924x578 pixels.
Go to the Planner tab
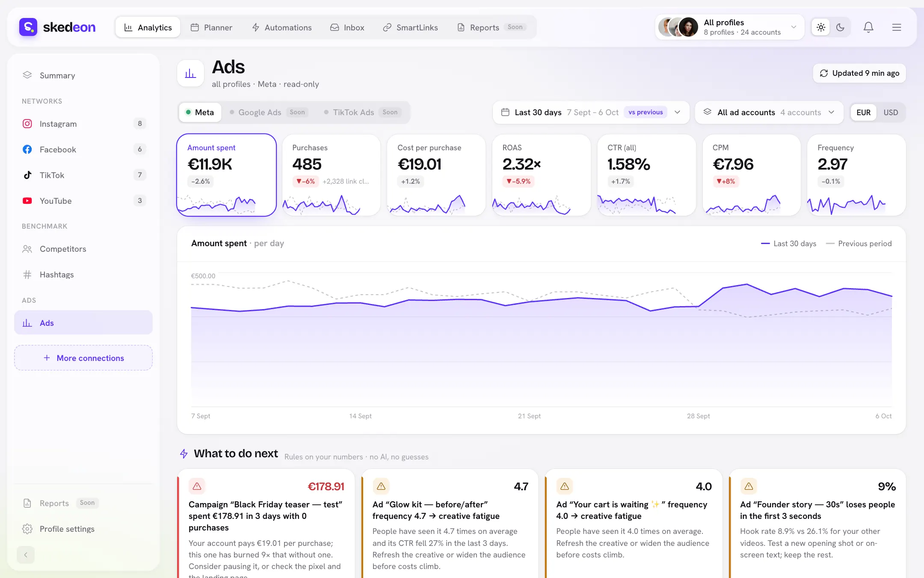211,27
